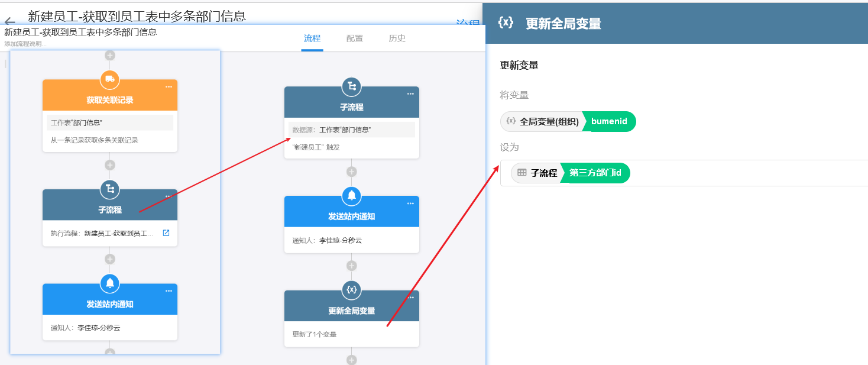Add a node between 获取关联记录 and left 子流程
Viewport: 868px width, 365px height.
[110, 165]
